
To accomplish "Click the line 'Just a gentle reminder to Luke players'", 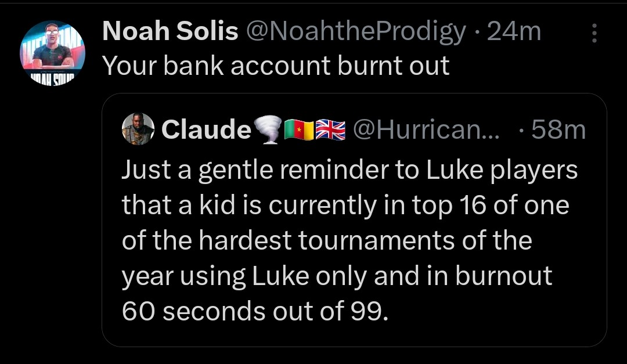I will coord(349,171).
